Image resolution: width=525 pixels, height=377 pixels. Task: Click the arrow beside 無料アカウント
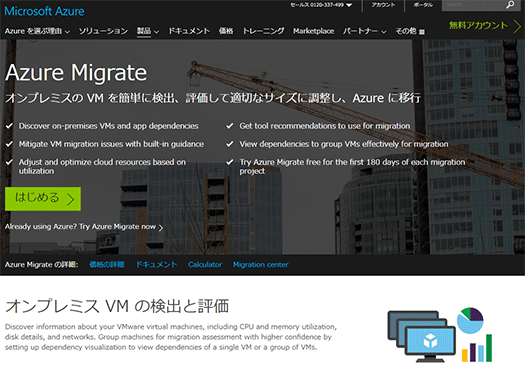click(x=517, y=26)
